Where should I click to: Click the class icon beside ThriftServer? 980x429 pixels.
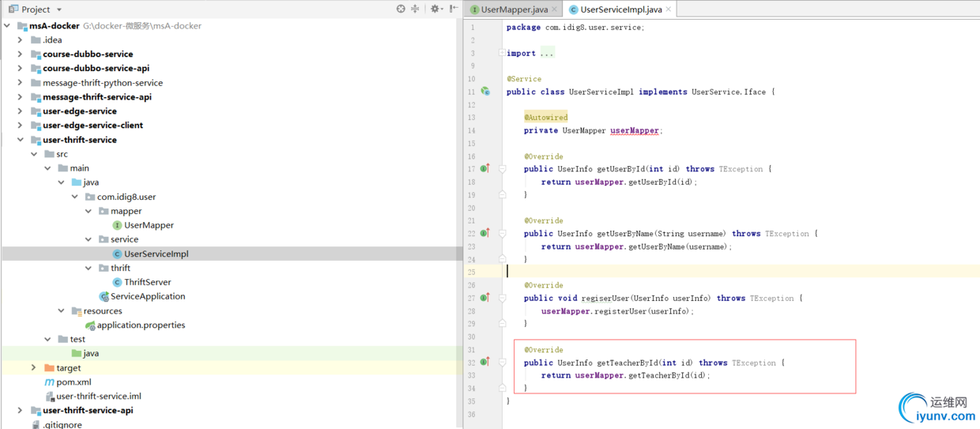coord(117,282)
